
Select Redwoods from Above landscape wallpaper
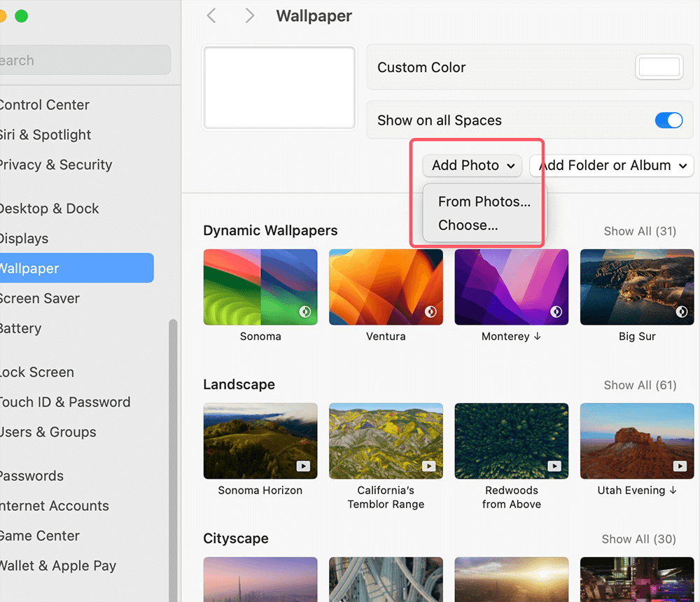pyautogui.click(x=511, y=441)
